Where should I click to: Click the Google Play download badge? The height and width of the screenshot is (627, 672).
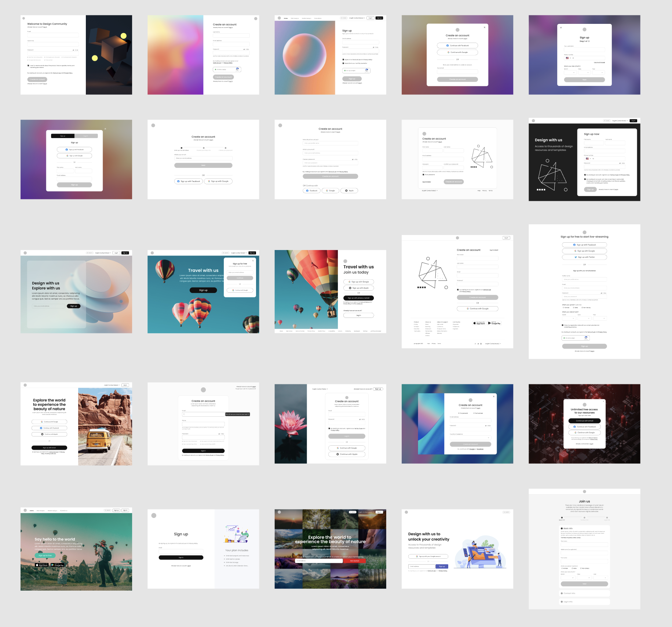click(x=494, y=323)
